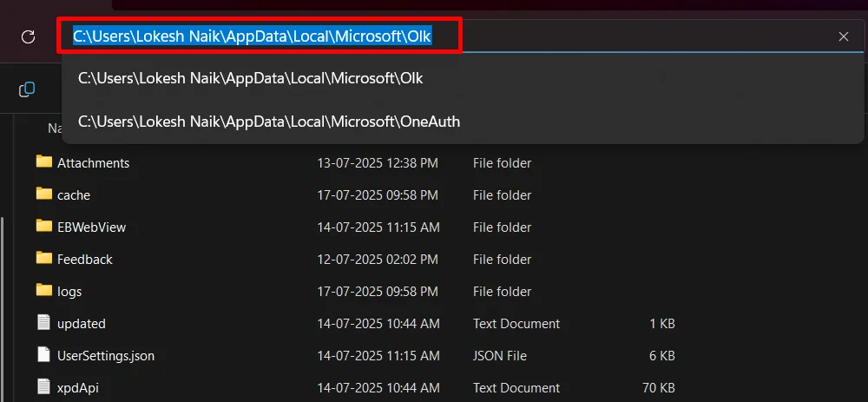
Task: Click the 1 KB size cell
Action: (662, 324)
